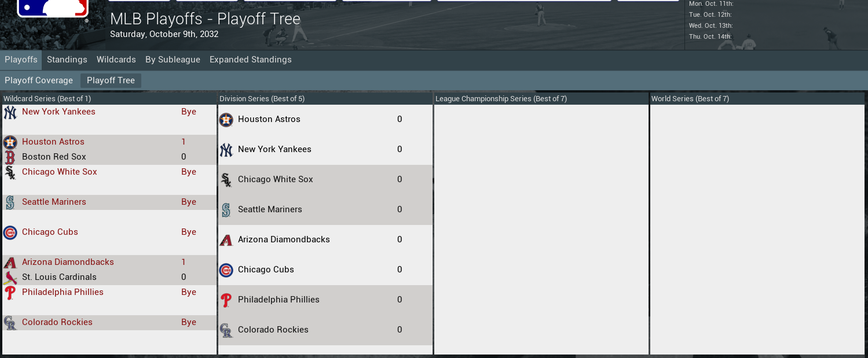The height and width of the screenshot is (358, 868).
Task: Click "Chicago White Sox" in the Division Series column
Action: 276,179
